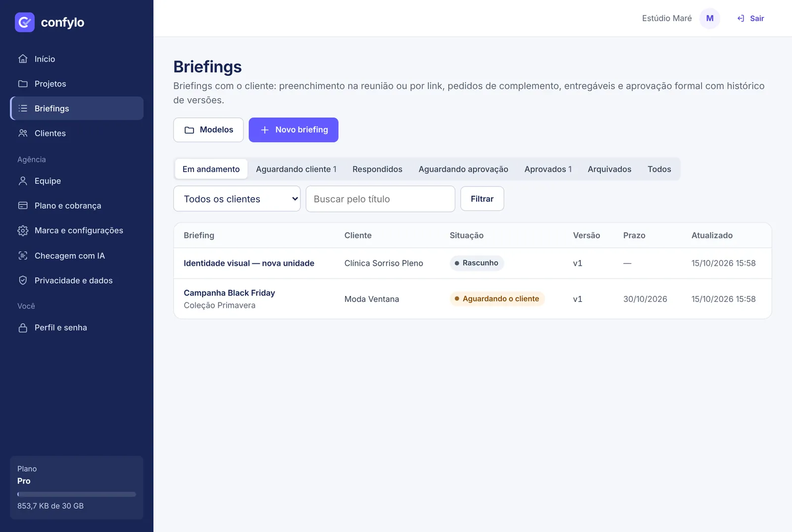Click the Atualizado column header
This screenshot has height=532, width=792.
(712, 236)
